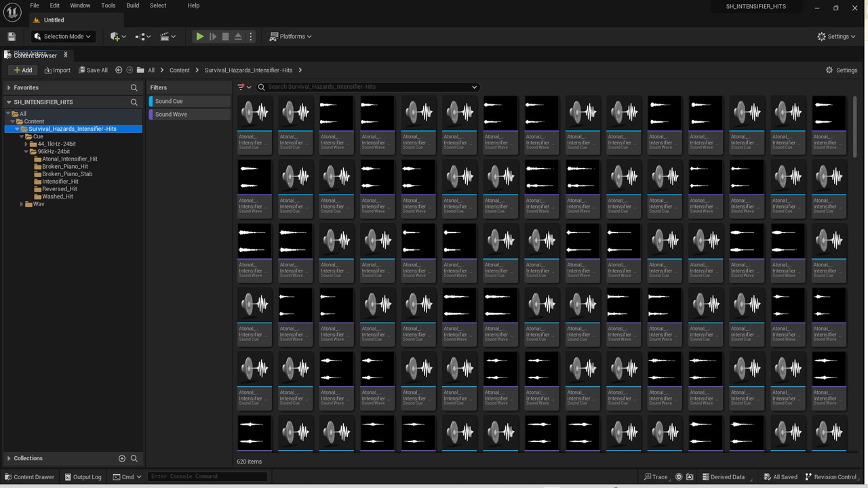Screen dimensions: 868x488
Task: Click the filter funnel icon next to search
Action: coord(241,87)
